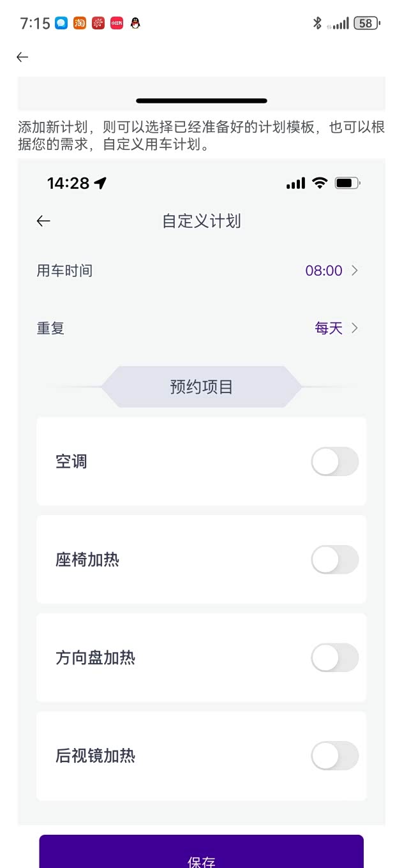Screen dimensions: 402x868
Task: Tap the Wi-Fi icon in inner status bar
Action: 320,183
